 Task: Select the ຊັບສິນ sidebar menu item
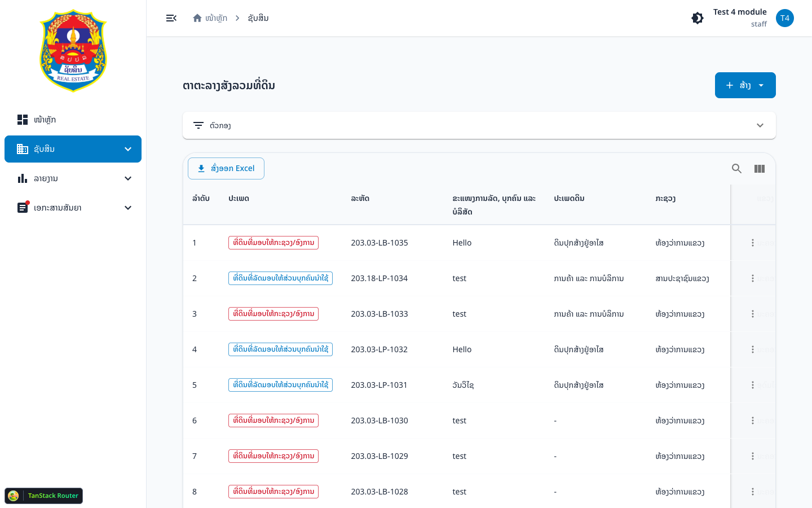pos(73,149)
